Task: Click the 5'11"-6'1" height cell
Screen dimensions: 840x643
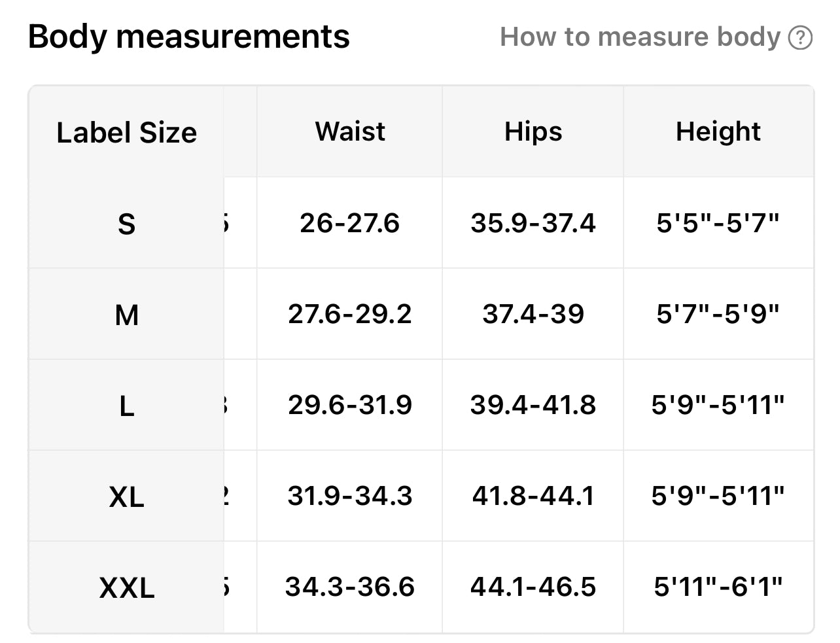Action: tap(718, 587)
